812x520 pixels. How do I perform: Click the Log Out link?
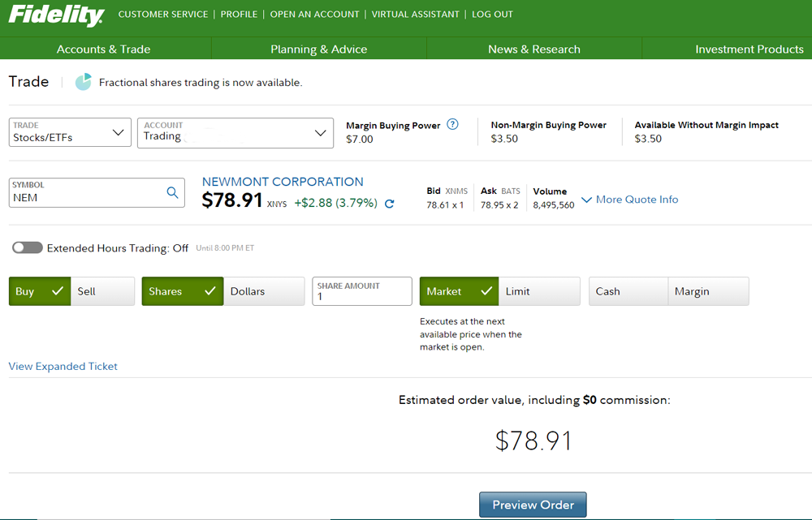pyautogui.click(x=492, y=15)
